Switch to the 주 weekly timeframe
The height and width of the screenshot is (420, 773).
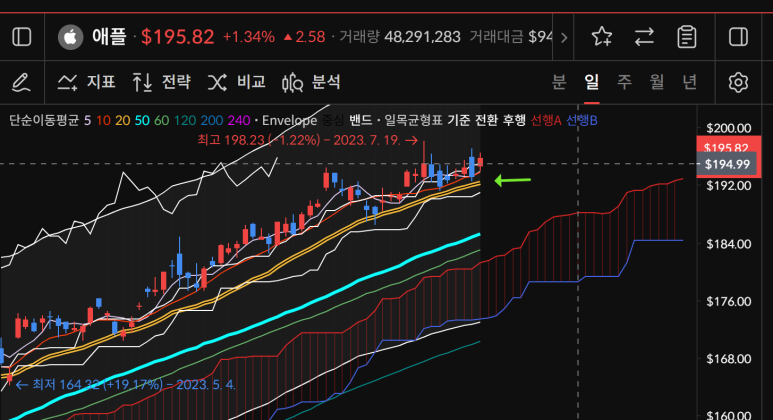[624, 82]
